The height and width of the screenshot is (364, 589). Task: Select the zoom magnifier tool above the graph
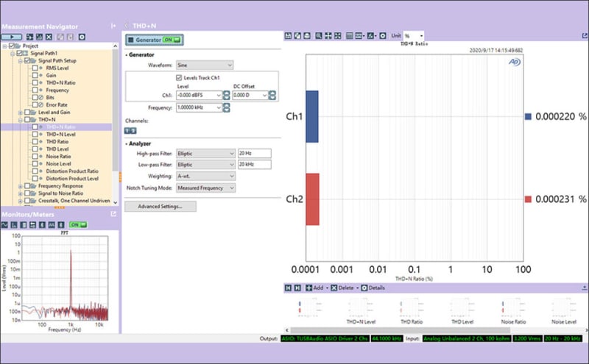pyautogui.click(x=319, y=35)
